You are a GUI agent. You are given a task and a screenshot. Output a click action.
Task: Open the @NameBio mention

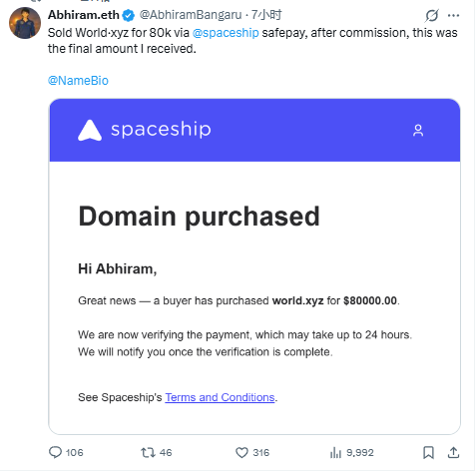[78, 81]
